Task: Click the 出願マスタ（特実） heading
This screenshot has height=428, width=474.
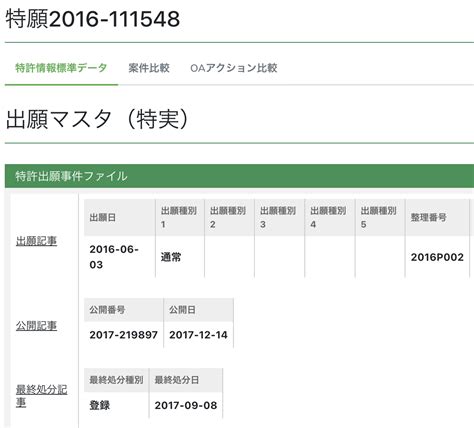Action: pyautogui.click(x=97, y=119)
